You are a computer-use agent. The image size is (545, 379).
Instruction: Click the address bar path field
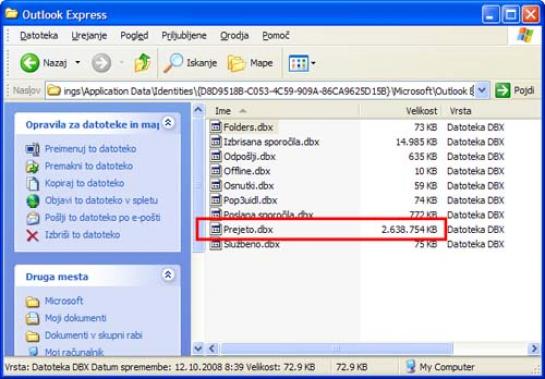click(261, 91)
